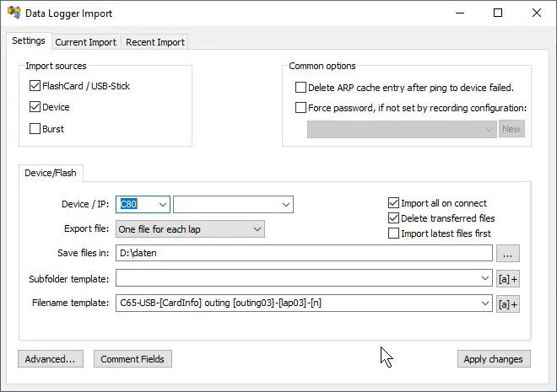Open the C80 device dropdown
557x392 pixels.
162,204
